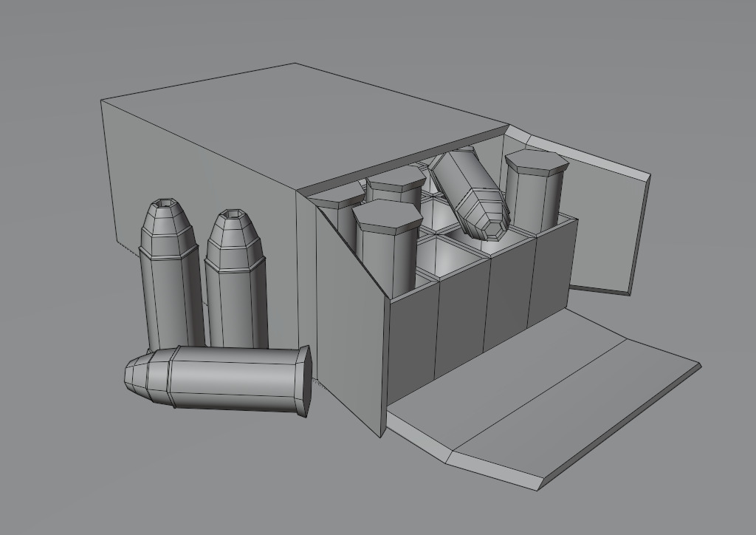The height and width of the screenshot is (535, 756).
Task: Select the standing bullet nearest the box
Action: coord(236,279)
